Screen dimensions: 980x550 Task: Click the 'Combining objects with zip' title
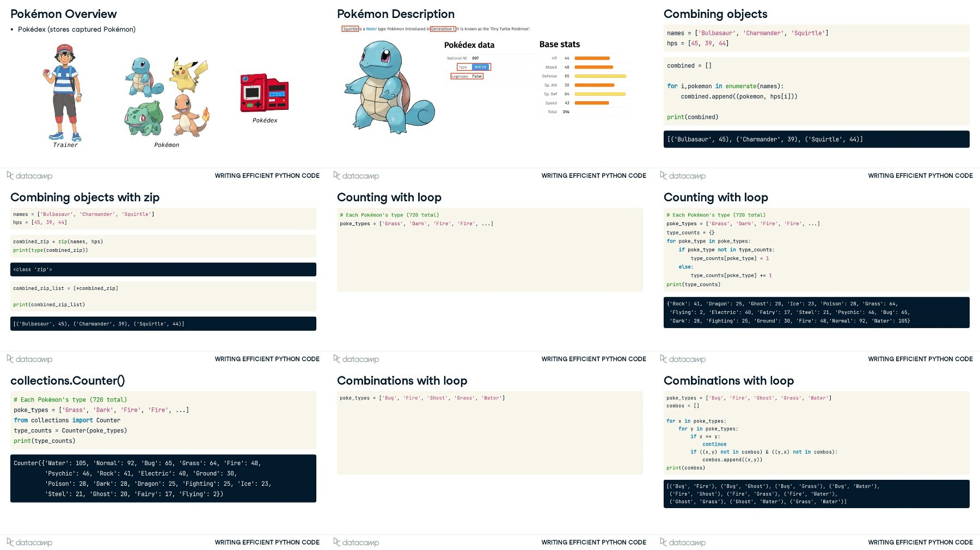tap(85, 197)
